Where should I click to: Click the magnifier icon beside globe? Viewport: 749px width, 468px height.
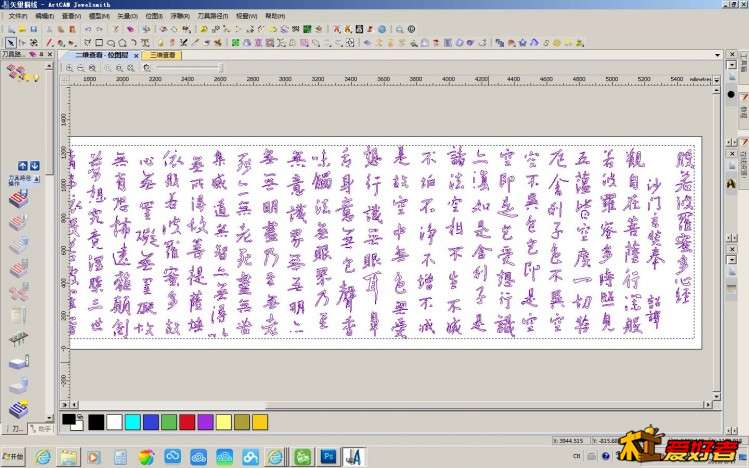399,29
